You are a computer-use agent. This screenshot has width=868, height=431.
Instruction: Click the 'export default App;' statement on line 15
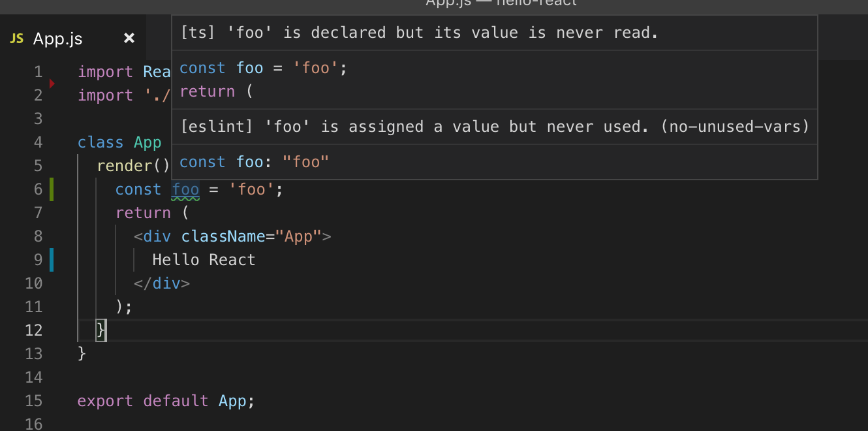pos(165,400)
